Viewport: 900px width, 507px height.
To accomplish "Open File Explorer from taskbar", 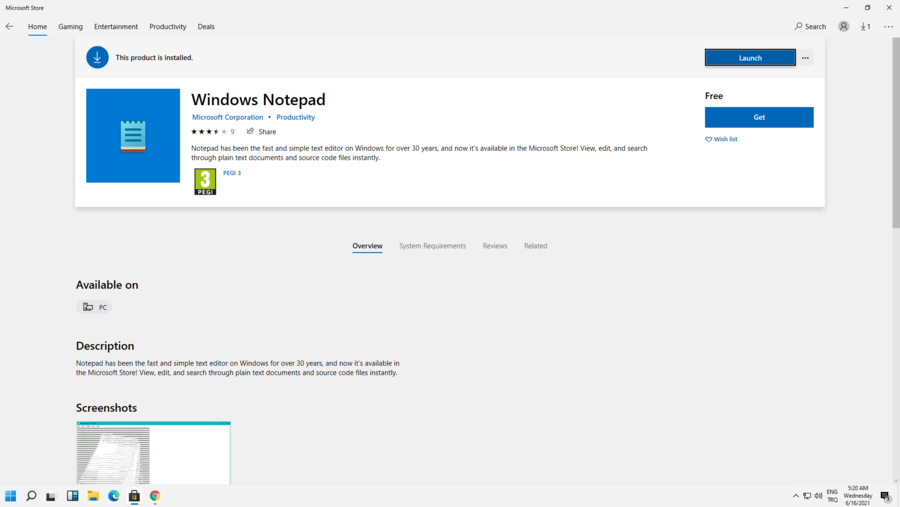I will (93, 496).
